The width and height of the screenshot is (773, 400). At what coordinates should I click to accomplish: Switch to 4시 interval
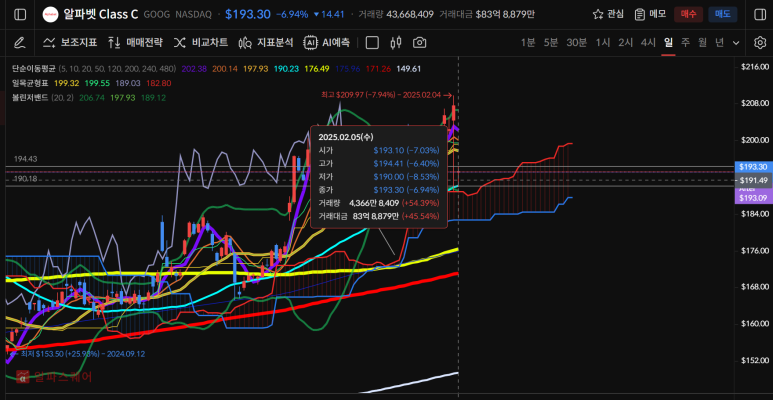(x=648, y=43)
